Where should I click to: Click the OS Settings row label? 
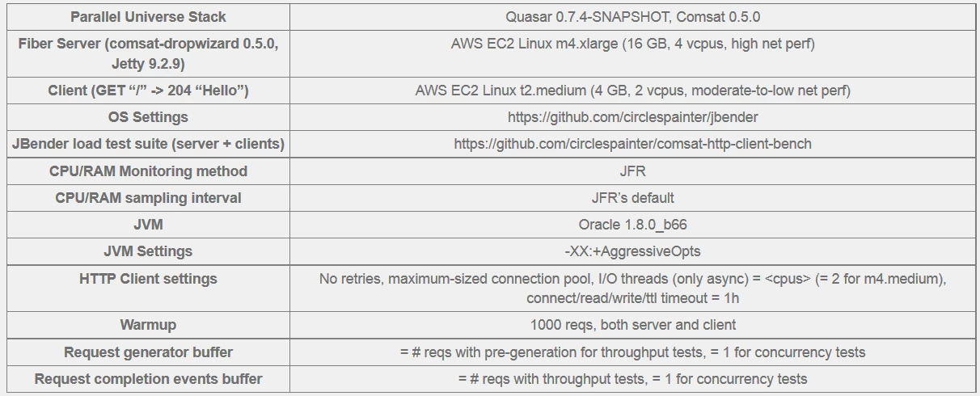pyautogui.click(x=148, y=117)
